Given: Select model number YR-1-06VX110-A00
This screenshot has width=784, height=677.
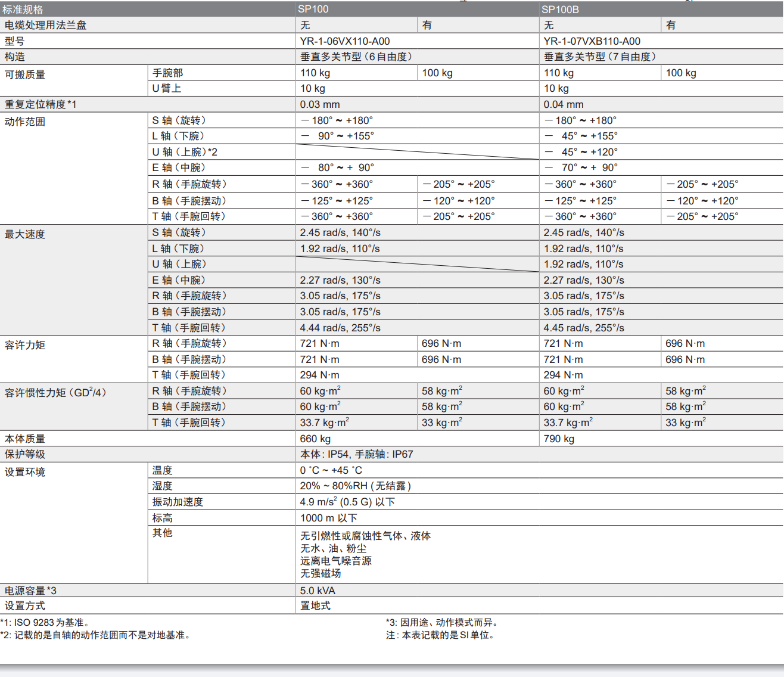Looking at the screenshot, I should click(345, 41).
